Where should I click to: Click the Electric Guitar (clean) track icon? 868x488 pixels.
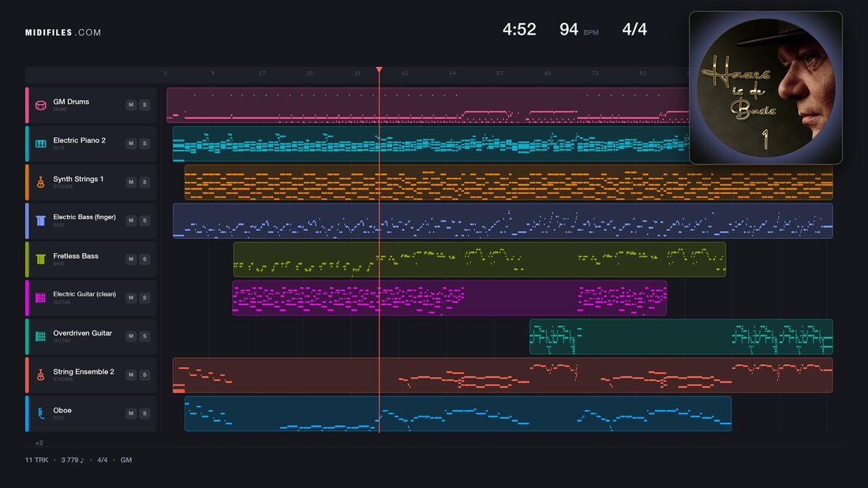tap(40, 298)
